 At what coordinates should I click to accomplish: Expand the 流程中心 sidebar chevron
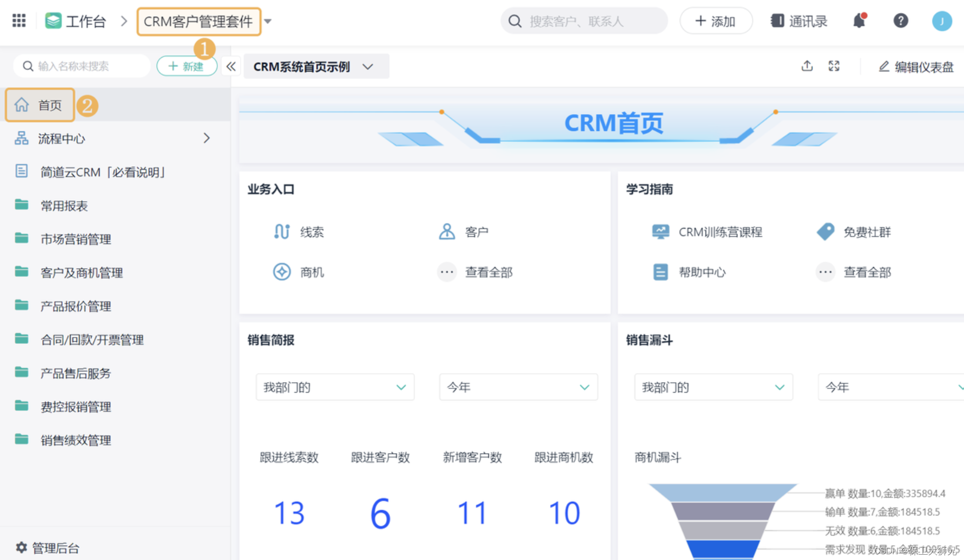click(206, 138)
